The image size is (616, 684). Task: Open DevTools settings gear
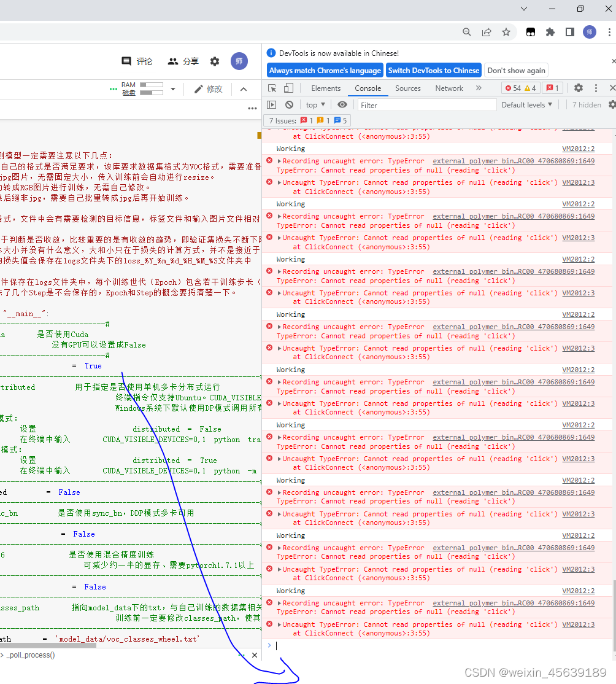578,88
